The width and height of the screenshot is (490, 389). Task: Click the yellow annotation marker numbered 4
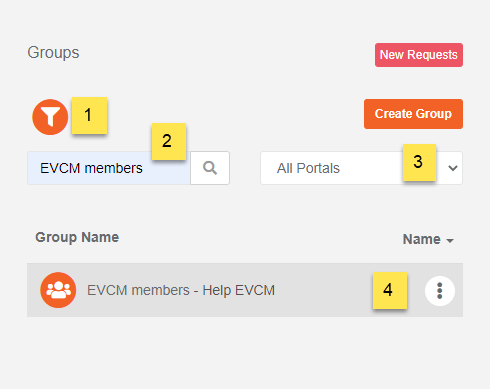click(x=390, y=290)
